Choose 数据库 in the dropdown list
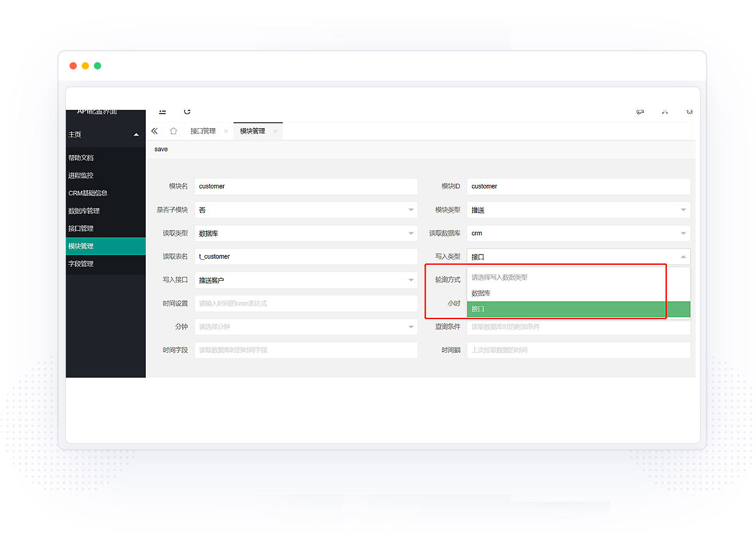Viewport: 756px width, 537px height. [x=579, y=294]
